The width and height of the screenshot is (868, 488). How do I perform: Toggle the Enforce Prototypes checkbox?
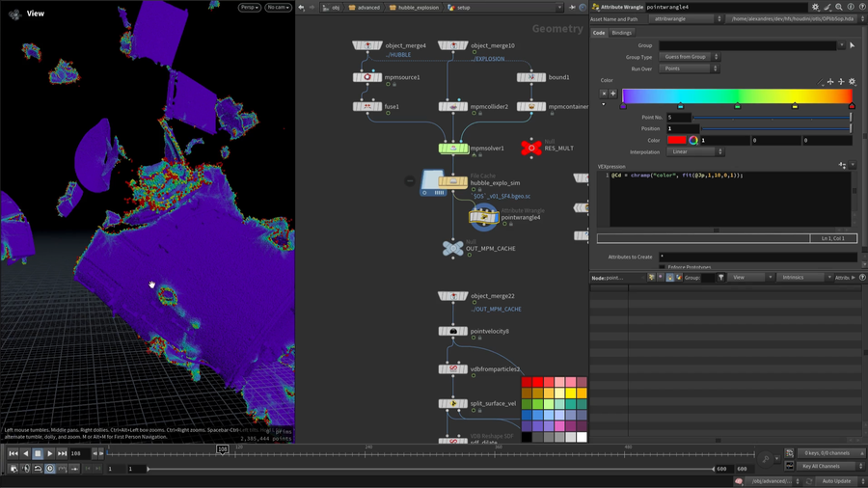pyautogui.click(x=663, y=267)
